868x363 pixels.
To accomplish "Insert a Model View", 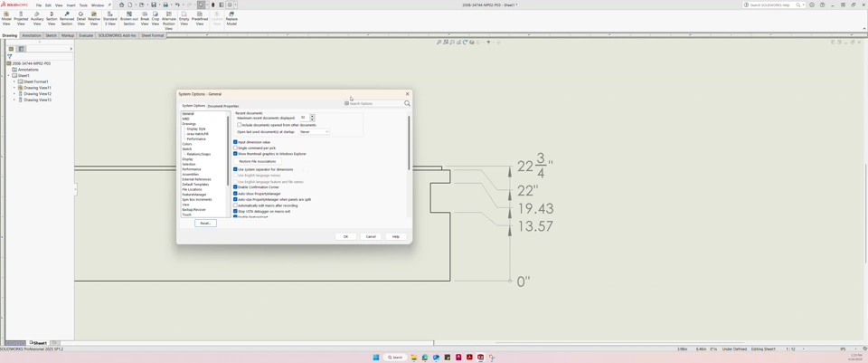I will tap(6, 18).
